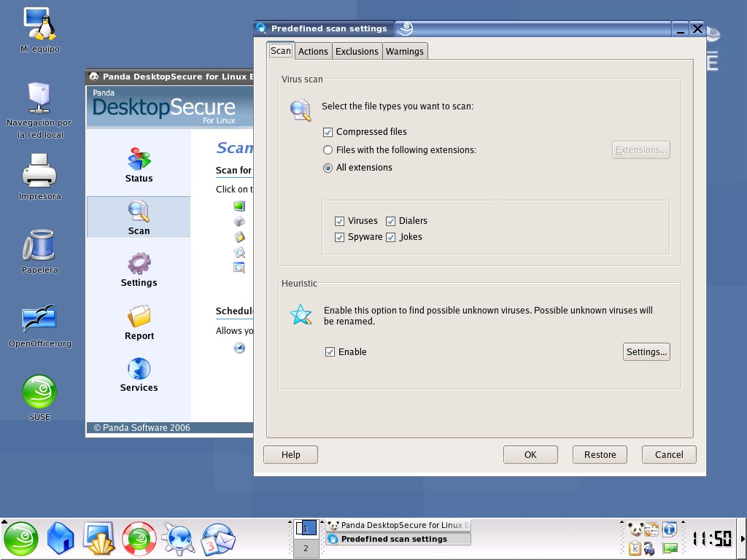Click the Cancel button
This screenshot has height=560, width=747.
[669, 454]
